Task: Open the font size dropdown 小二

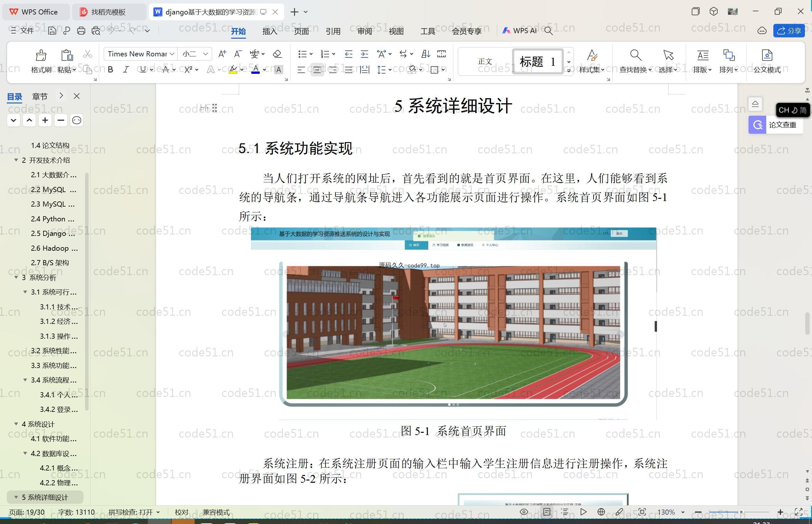Action: pos(205,54)
